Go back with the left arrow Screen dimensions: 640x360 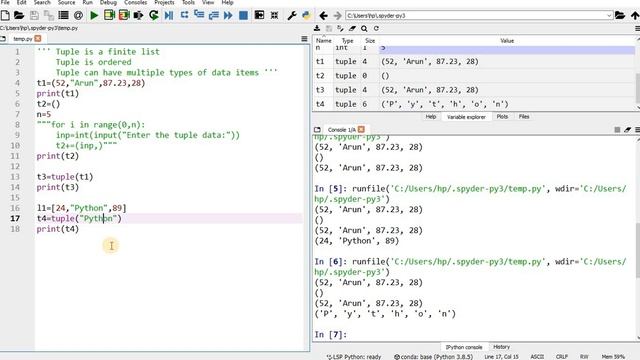(x=323, y=16)
